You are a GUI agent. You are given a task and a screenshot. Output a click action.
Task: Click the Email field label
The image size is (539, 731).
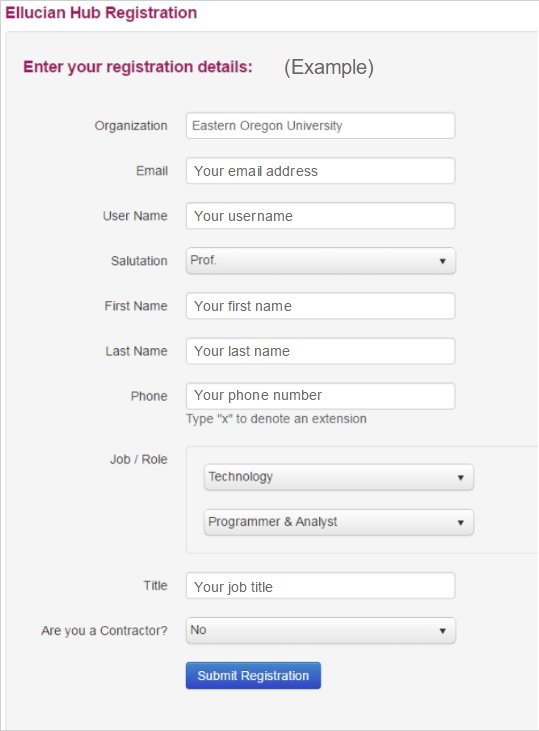pos(152,171)
